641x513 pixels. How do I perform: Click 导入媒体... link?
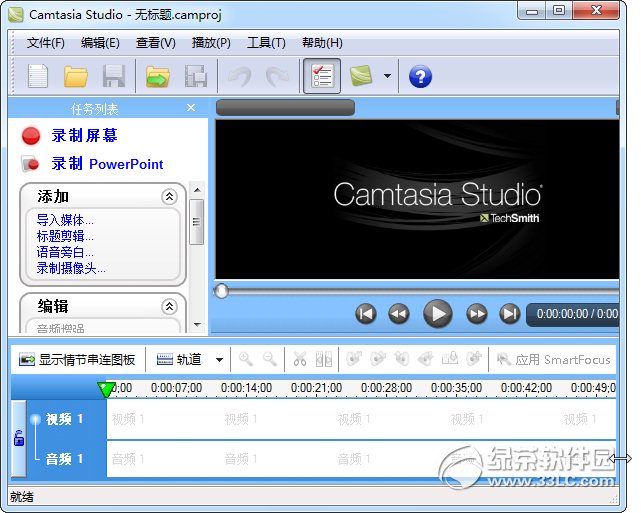coord(65,220)
